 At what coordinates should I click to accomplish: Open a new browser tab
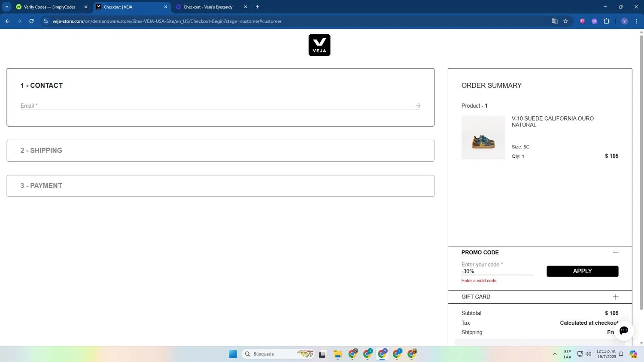[258, 7]
